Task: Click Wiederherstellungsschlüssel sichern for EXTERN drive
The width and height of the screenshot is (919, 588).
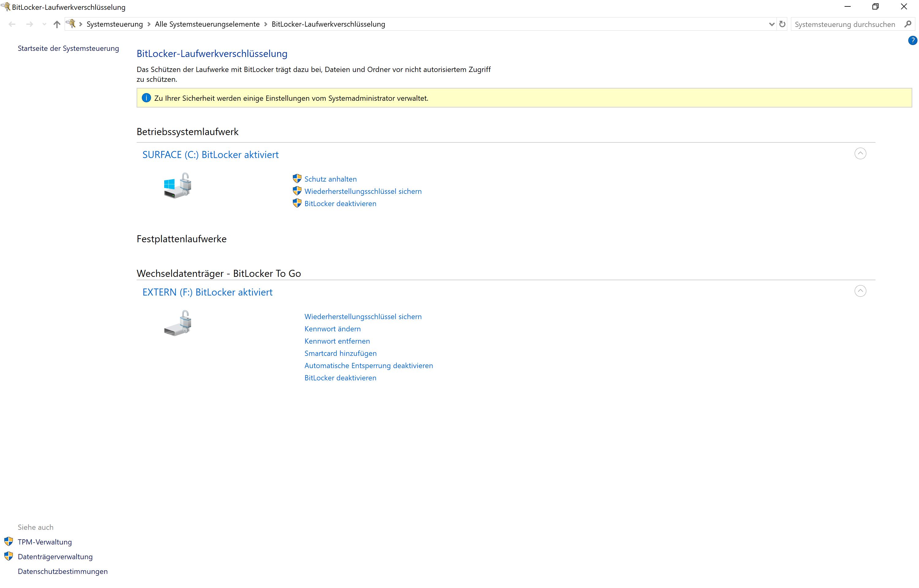Action: click(363, 316)
